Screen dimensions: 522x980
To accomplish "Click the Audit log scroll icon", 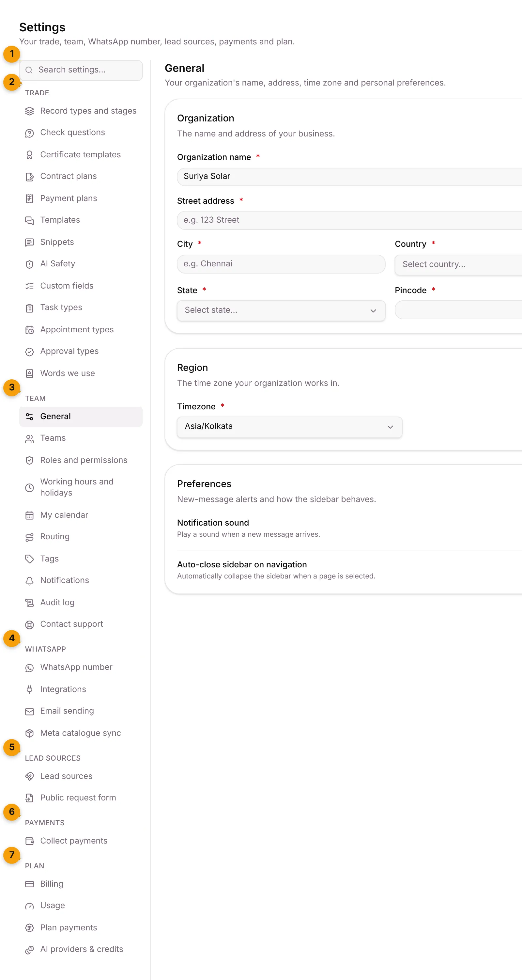I will pyautogui.click(x=29, y=603).
